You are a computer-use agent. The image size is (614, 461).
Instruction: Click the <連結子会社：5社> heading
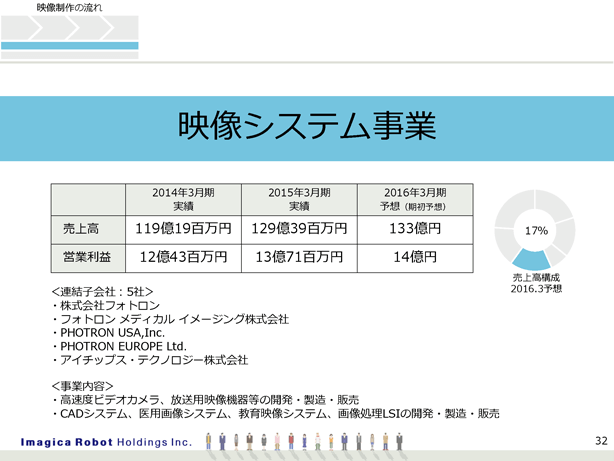[102, 292]
